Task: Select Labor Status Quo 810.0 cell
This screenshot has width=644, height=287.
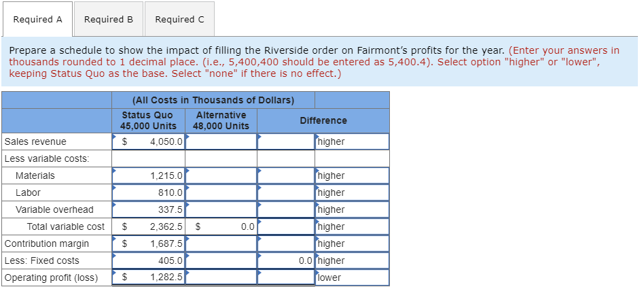Action: [148, 192]
